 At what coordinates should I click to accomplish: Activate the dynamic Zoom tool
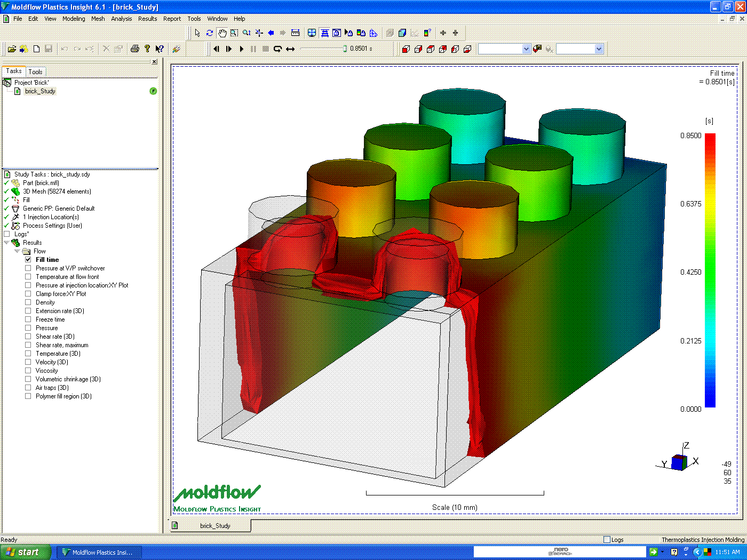[247, 33]
